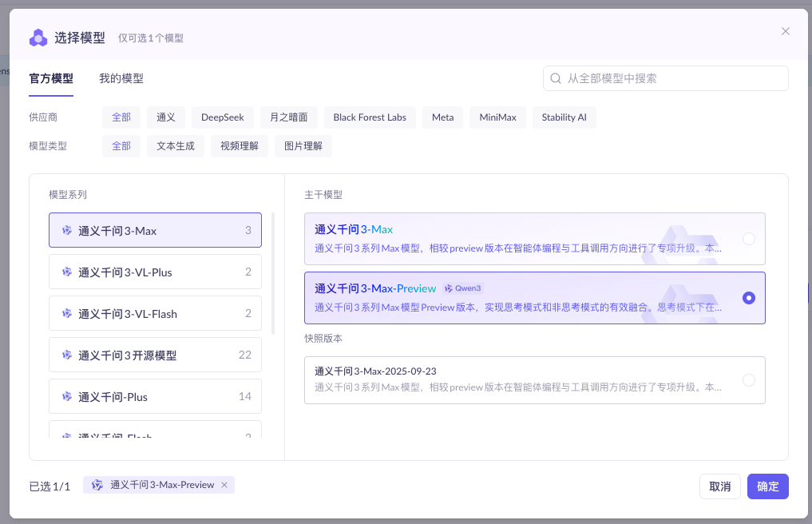Click the search magnifier icon
The width and height of the screenshot is (812, 524).
point(555,78)
